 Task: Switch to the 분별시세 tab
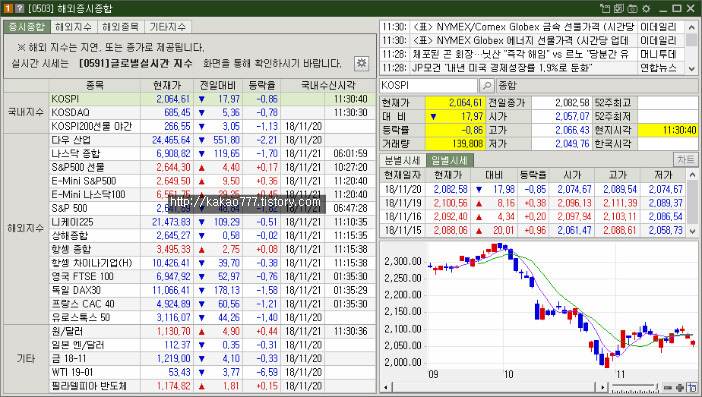[x=402, y=160]
